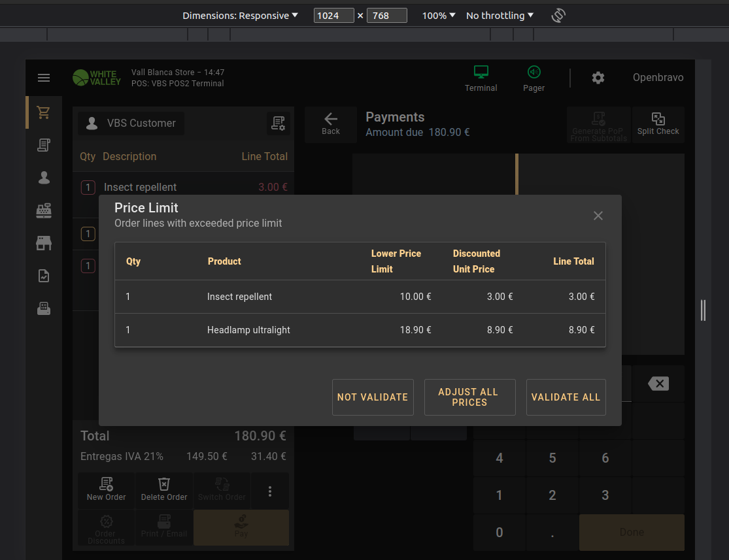Select the shopping cart sidebar icon
This screenshot has height=560, width=729.
pyautogui.click(x=44, y=112)
